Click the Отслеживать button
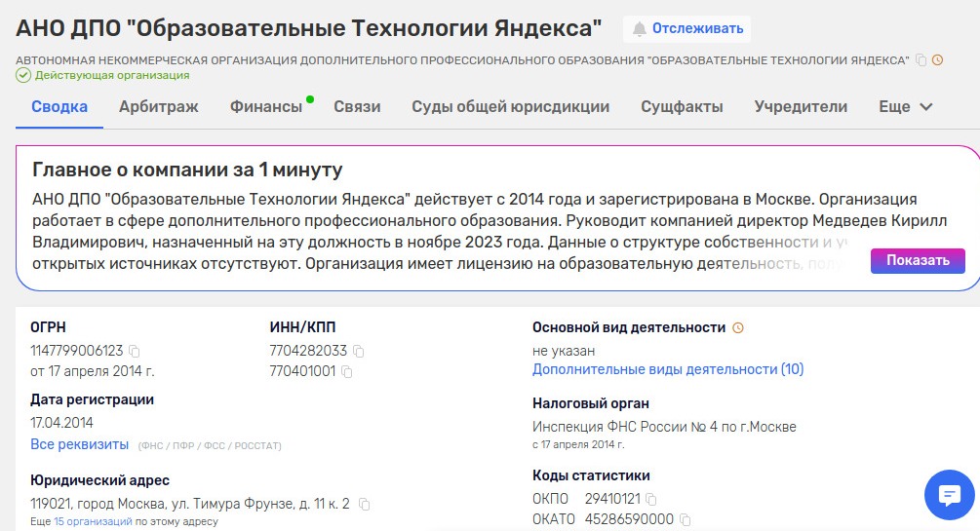Viewport: 980px width, 531px height. [686, 28]
